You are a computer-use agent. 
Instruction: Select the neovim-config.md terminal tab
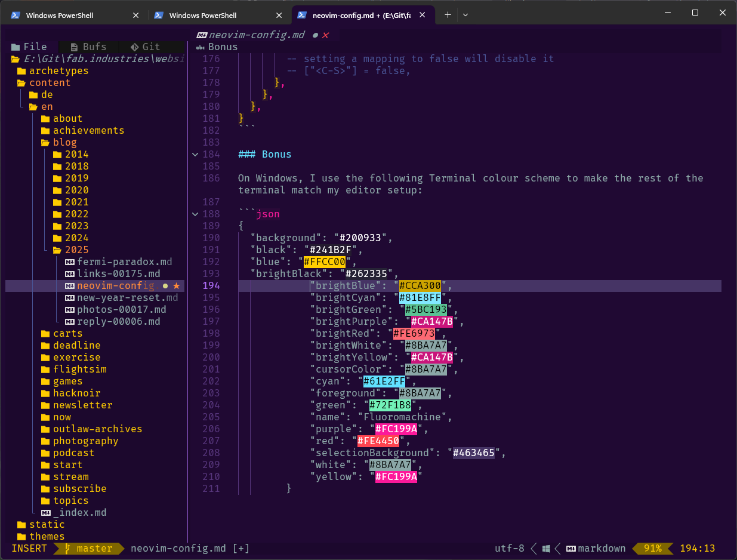coord(362,16)
